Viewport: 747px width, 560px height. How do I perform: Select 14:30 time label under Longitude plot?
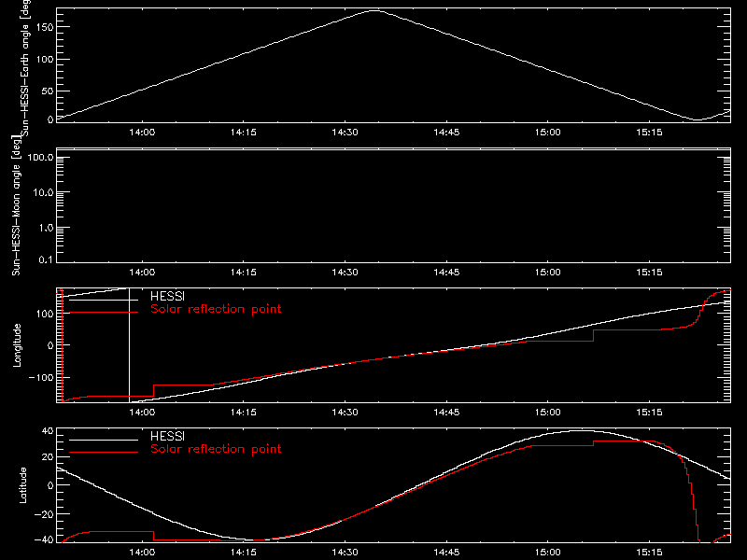[x=345, y=412]
